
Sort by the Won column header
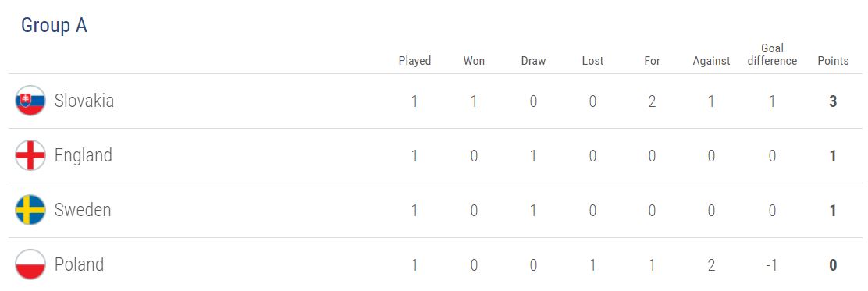474,61
